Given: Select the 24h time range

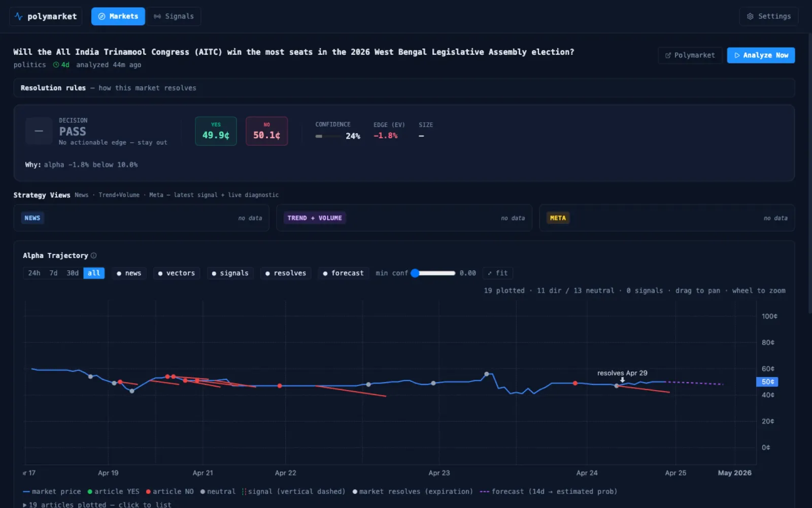Looking at the screenshot, I should coord(34,273).
